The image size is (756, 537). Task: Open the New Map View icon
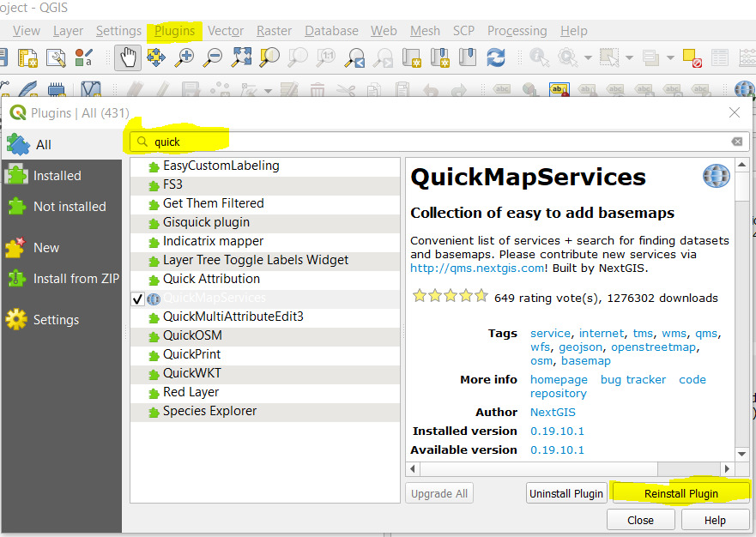411,57
